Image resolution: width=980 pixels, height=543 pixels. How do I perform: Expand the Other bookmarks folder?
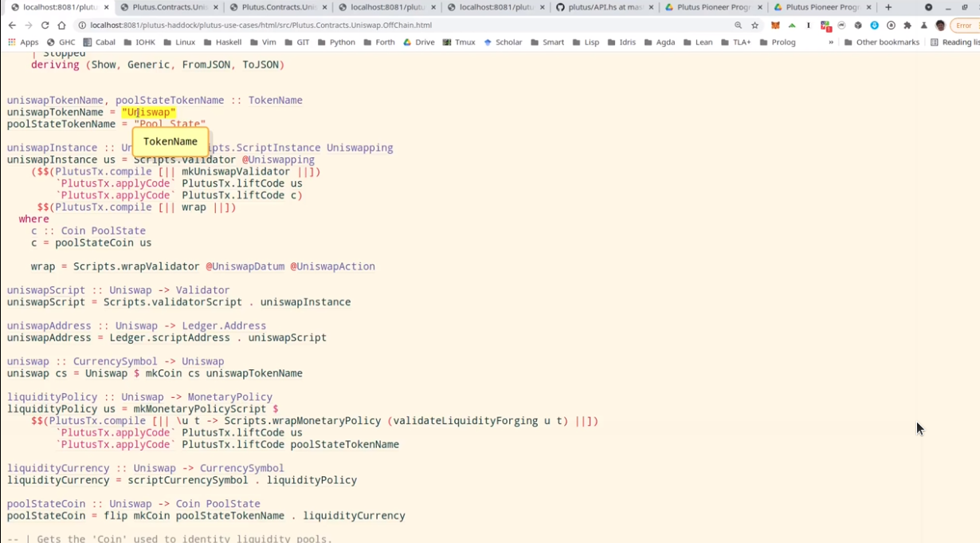[881, 42]
